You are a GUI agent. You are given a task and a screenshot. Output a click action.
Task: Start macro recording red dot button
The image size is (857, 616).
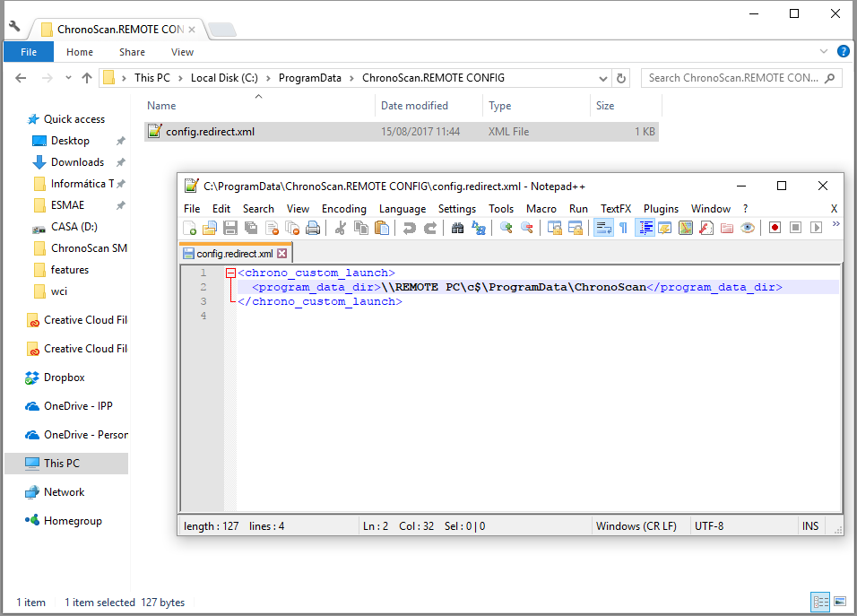point(775,228)
